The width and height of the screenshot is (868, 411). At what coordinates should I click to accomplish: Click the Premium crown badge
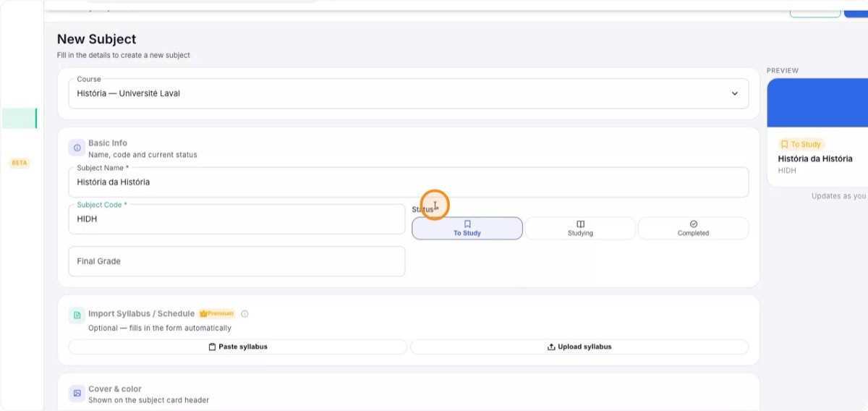217,313
